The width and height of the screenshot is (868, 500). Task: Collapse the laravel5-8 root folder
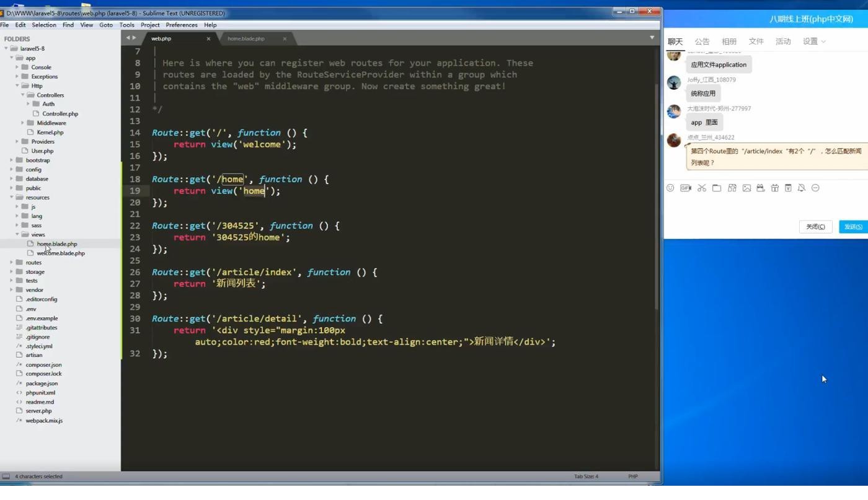pyautogui.click(x=6, y=48)
